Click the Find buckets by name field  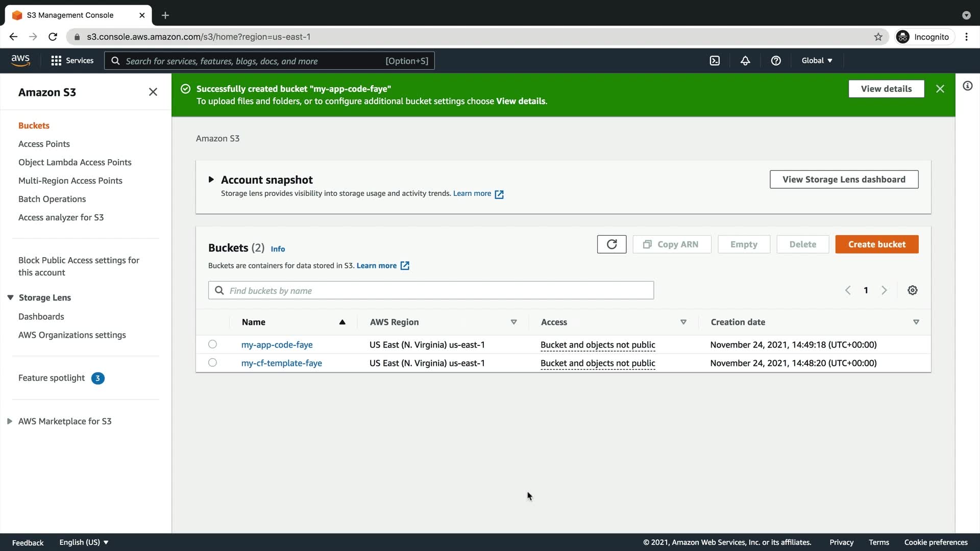tap(431, 290)
